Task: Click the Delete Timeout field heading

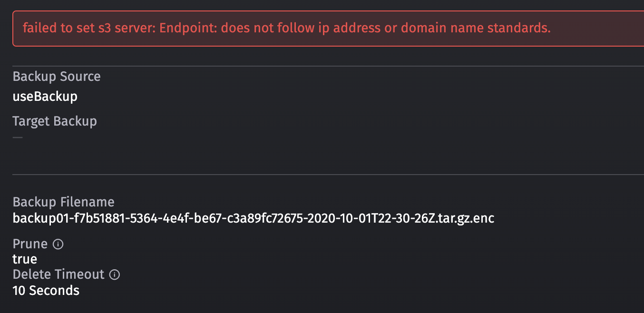Action: pyautogui.click(x=58, y=274)
